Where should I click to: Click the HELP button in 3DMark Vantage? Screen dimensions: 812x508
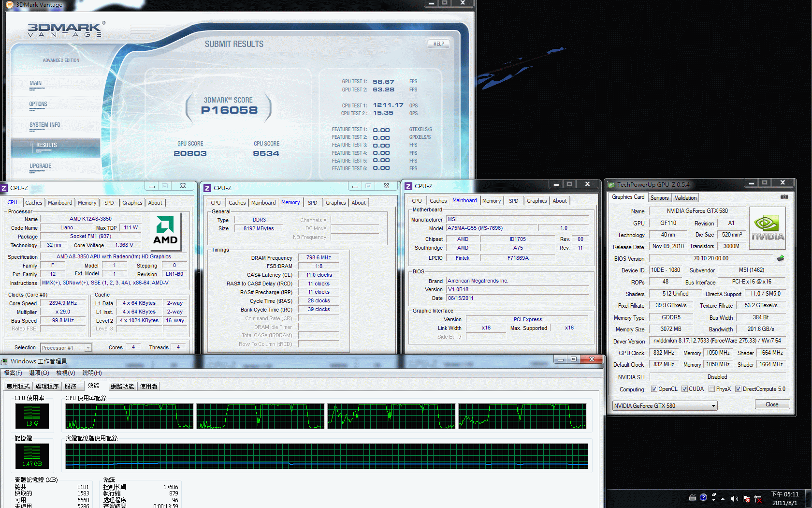[x=438, y=44]
